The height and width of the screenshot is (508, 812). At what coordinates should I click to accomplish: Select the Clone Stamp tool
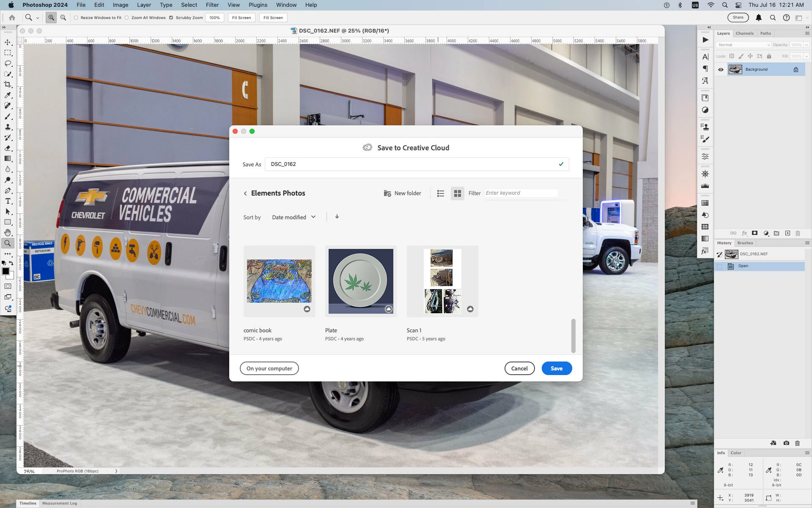click(8, 127)
